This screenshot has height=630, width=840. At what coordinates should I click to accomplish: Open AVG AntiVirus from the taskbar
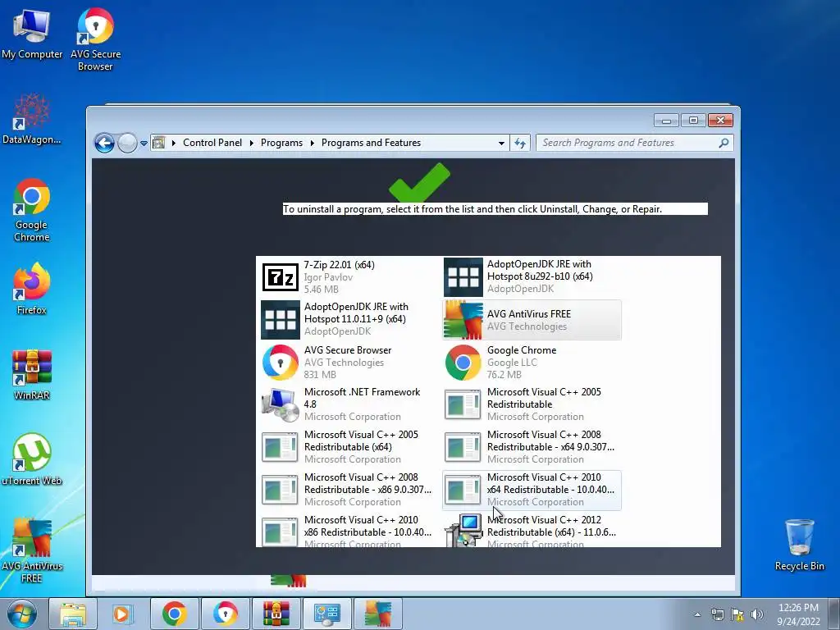pyautogui.click(x=377, y=614)
